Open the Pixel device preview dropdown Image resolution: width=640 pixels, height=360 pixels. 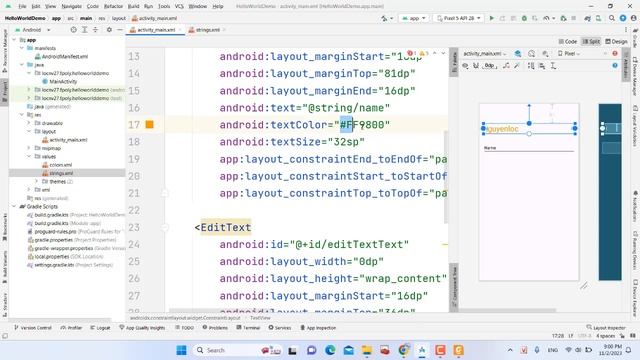[569, 53]
